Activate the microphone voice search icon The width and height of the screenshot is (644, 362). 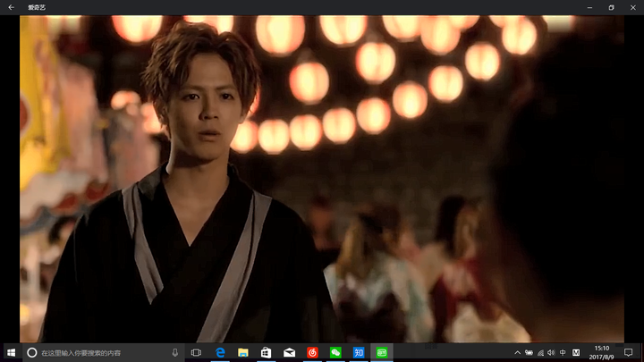[175, 352]
